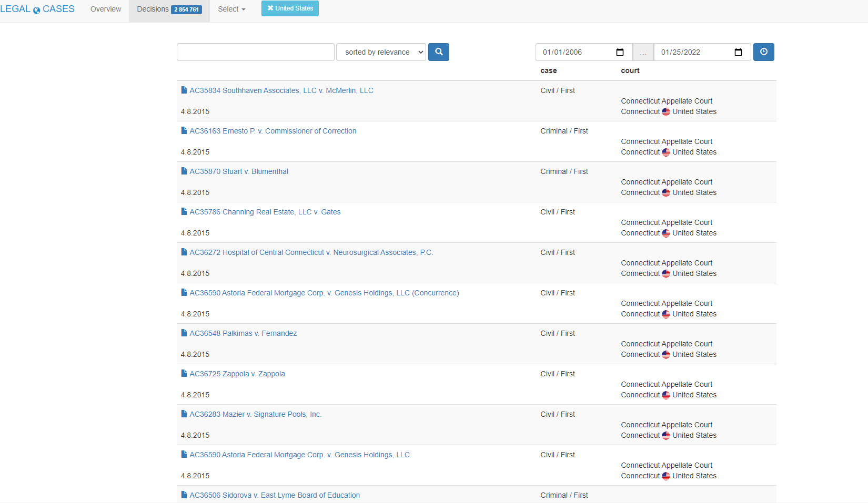Click US flag icon in Mazier v. Signature Pools row

tap(666, 435)
